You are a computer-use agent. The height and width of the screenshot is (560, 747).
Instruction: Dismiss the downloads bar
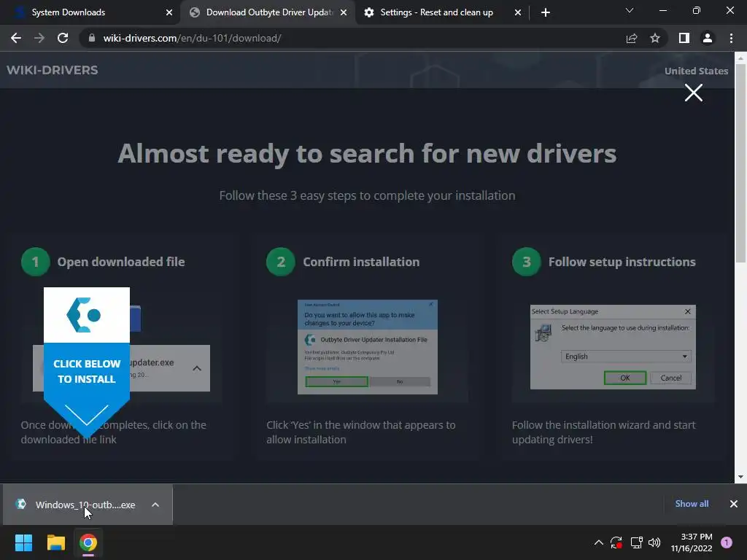(x=734, y=504)
